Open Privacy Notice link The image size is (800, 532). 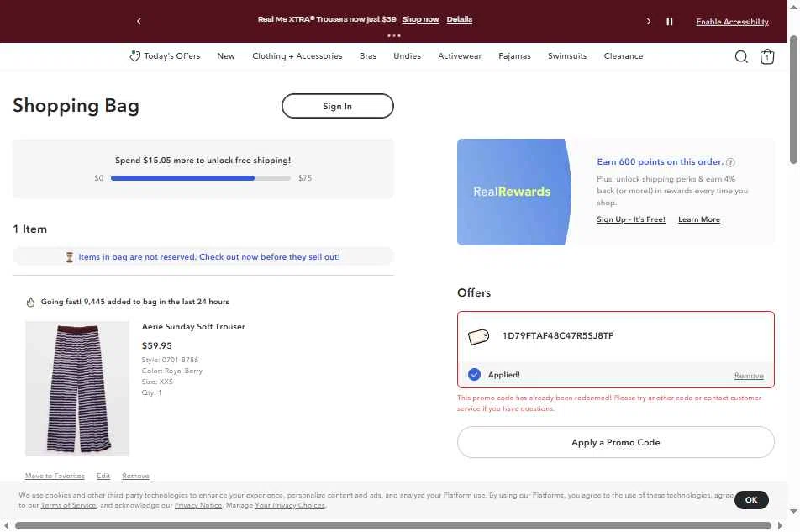click(x=198, y=505)
